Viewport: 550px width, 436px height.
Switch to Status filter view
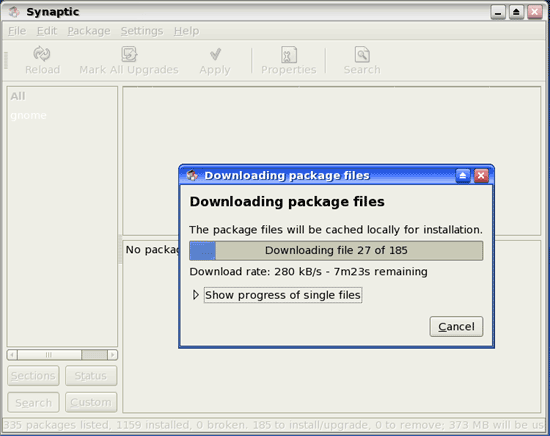(91, 376)
